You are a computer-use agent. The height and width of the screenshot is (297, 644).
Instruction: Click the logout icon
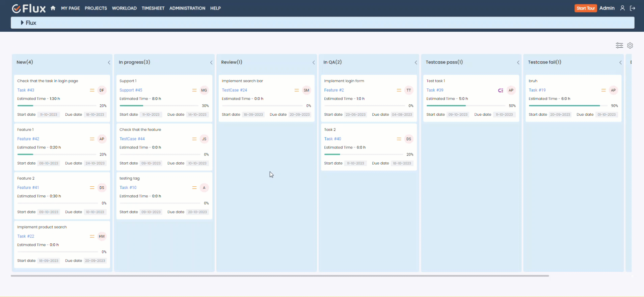point(632,8)
